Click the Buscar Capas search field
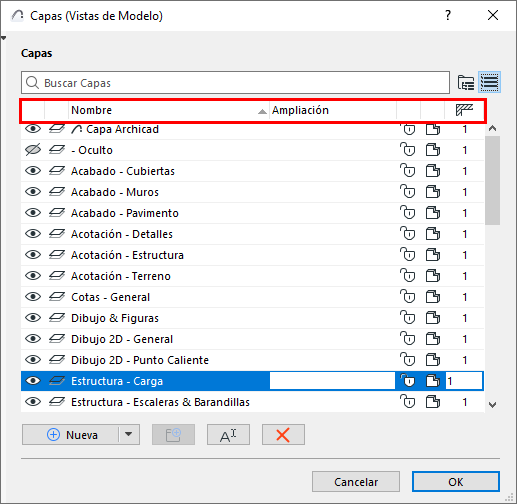This screenshot has width=517, height=504. click(x=235, y=82)
